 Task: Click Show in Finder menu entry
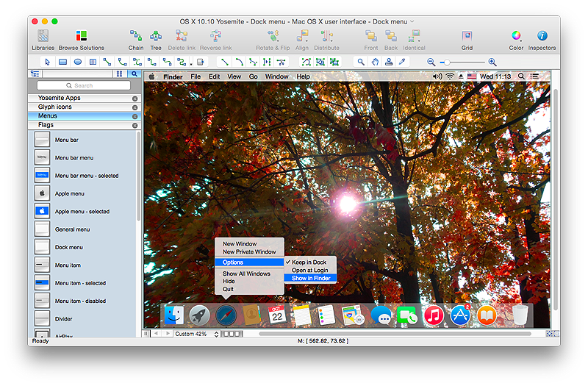311,278
